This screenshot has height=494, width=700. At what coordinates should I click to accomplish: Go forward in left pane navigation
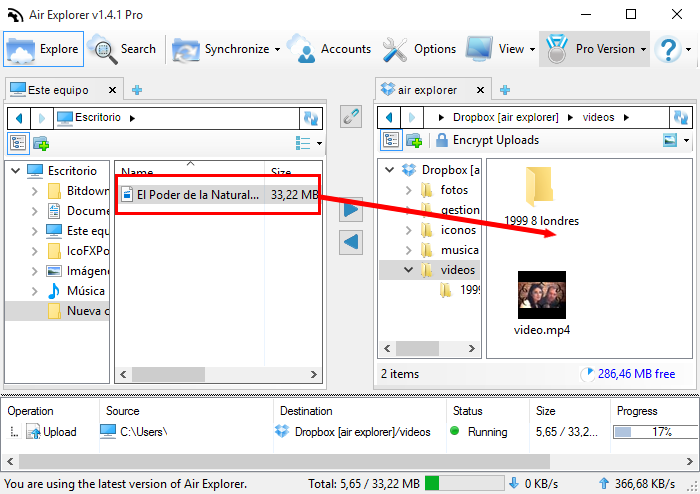[x=42, y=118]
